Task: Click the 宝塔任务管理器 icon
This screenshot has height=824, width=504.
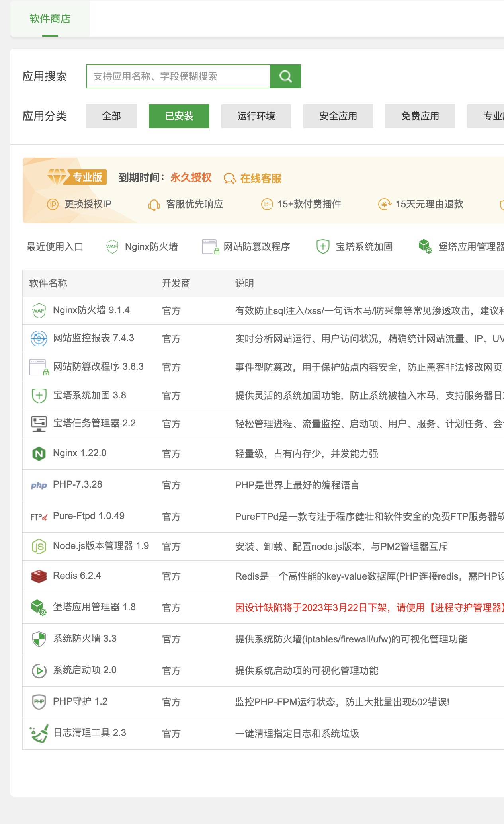Action: [39, 424]
